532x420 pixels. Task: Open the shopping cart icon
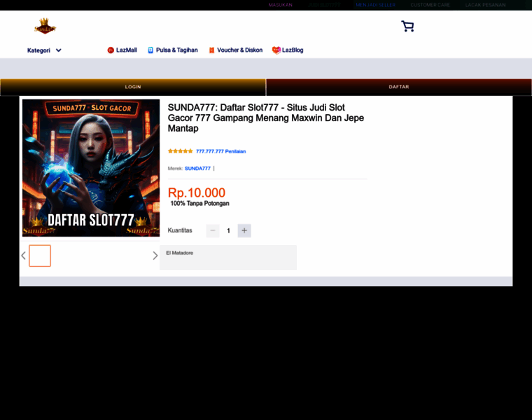click(407, 26)
